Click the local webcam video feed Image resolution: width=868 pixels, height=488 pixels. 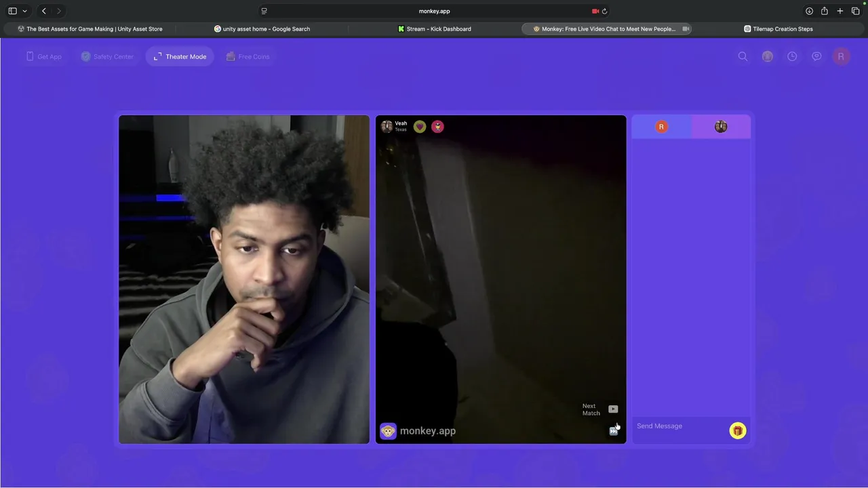pyautogui.click(x=244, y=279)
